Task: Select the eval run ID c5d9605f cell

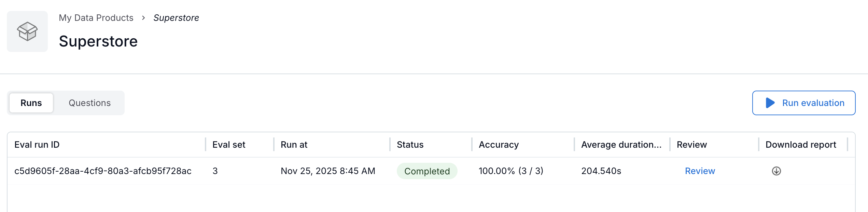Action: tap(103, 171)
